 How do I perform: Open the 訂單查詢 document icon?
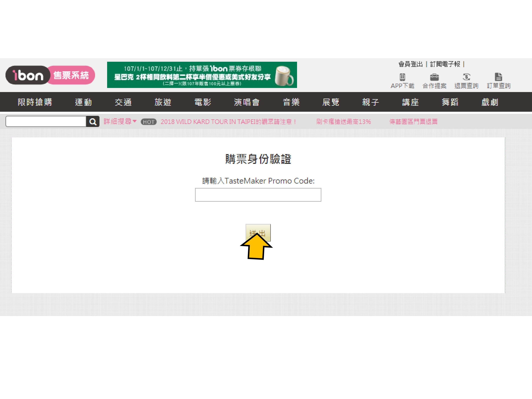pyautogui.click(x=498, y=77)
